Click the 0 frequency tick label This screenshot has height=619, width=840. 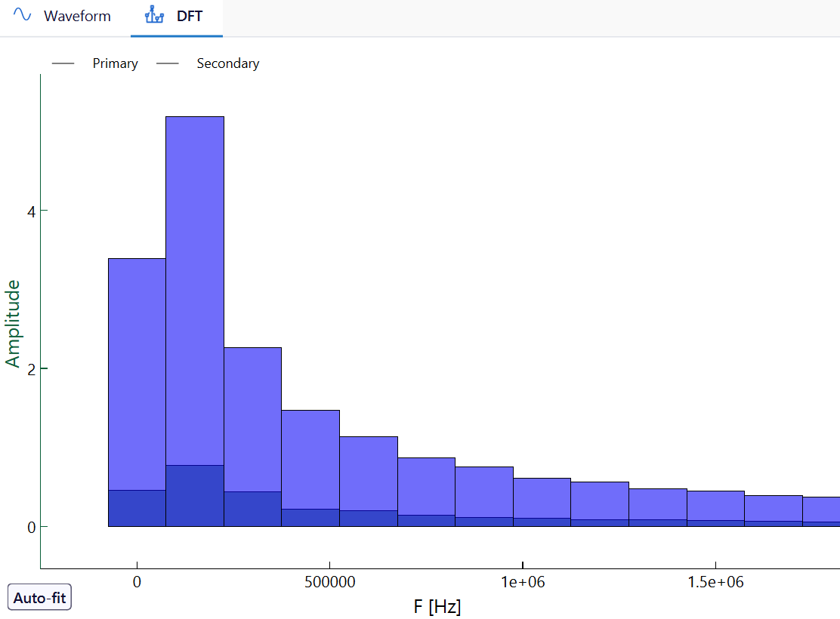point(137,582)
